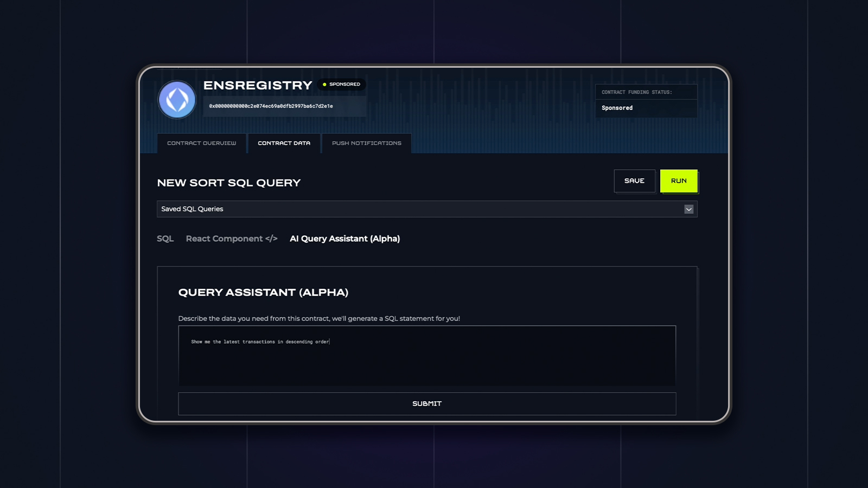
Task: Open the Saved SQL Queries dropdown
Action: tap(426, 209)
